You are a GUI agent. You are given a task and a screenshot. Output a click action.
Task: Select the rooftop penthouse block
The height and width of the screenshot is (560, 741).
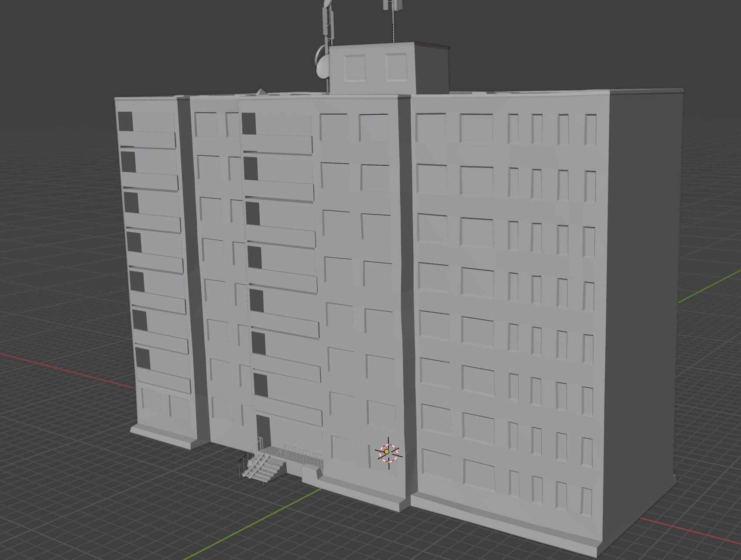pos(388,68)
